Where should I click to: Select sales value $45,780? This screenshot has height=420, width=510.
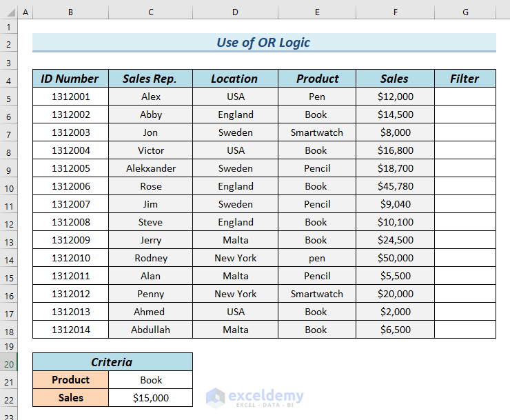coord(395,186)
